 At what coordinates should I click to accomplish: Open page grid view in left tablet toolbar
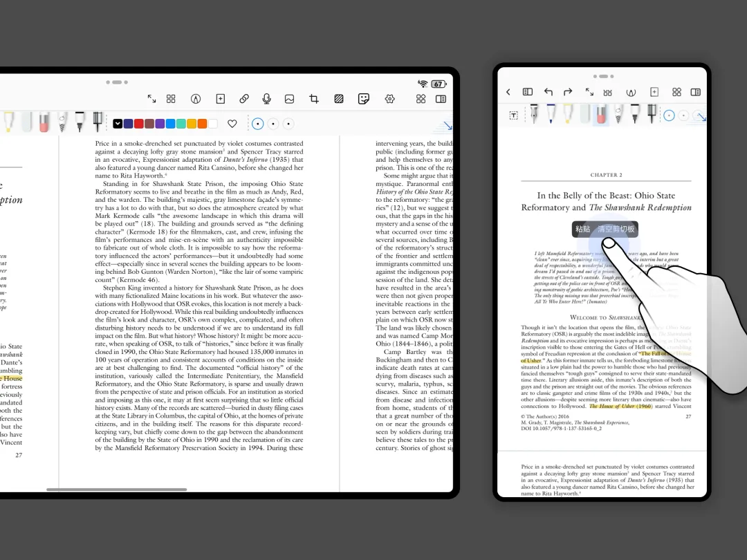tap(171, 99)
